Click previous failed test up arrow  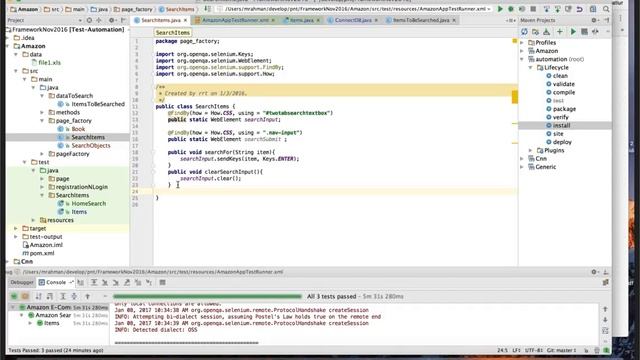(87, 296)
